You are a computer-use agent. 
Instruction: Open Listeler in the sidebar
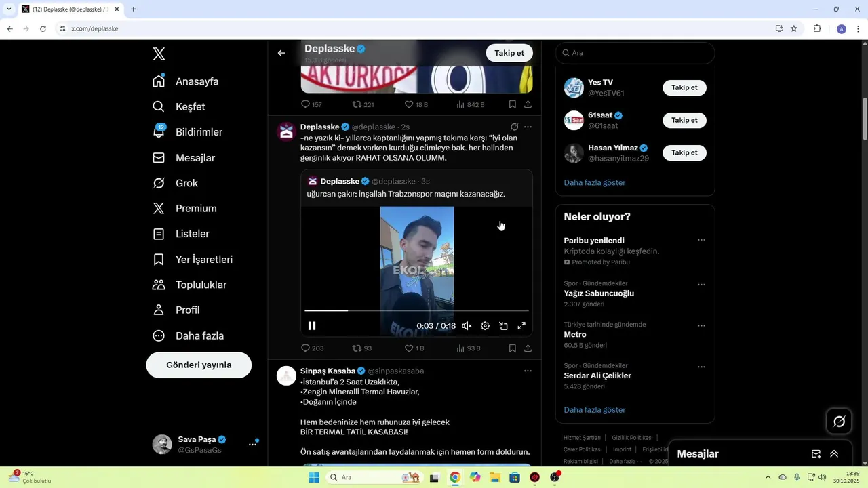click(x=180, y=234)
